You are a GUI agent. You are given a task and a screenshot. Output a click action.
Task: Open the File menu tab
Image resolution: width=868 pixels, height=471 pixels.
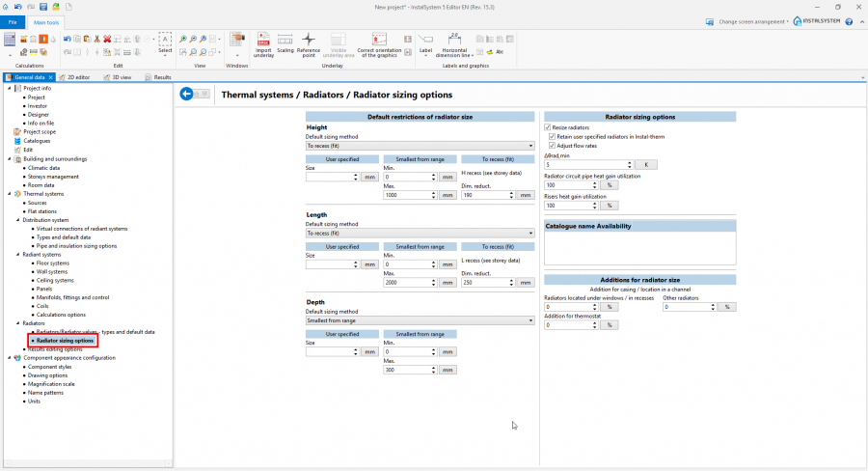coord(13,20)
